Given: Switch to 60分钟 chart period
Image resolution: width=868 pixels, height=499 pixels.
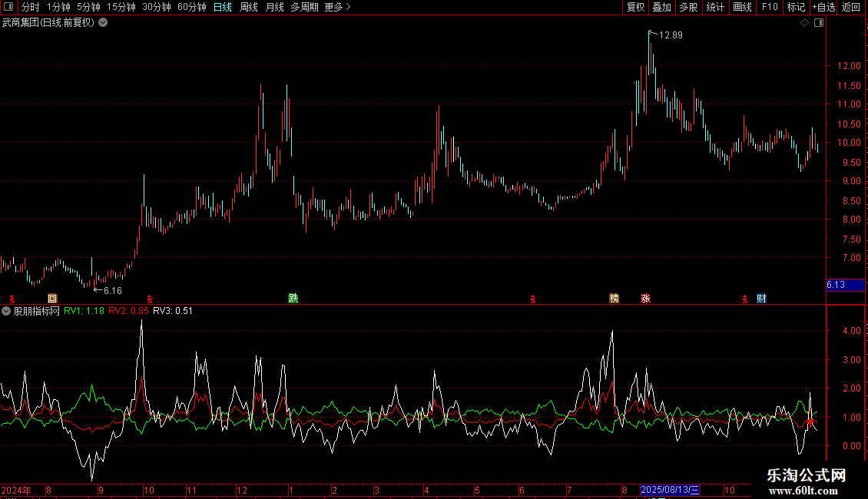Looking at the screenshot, I should click(x=191, y=7).
